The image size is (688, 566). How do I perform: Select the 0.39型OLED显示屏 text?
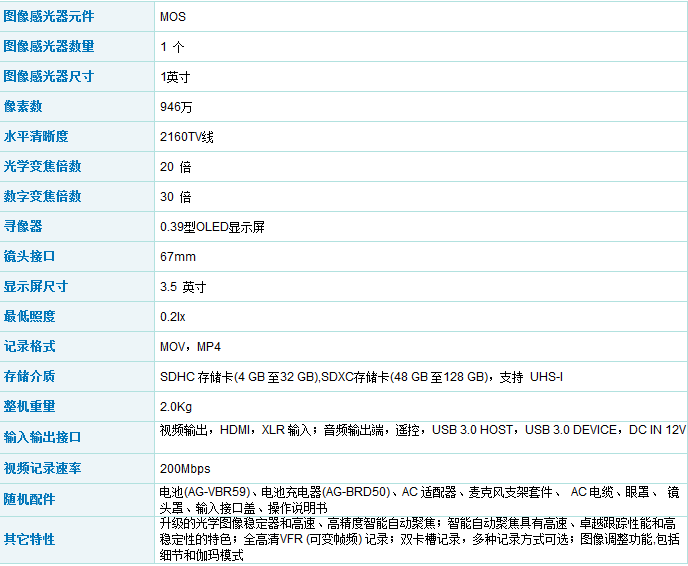pos(212,227)
